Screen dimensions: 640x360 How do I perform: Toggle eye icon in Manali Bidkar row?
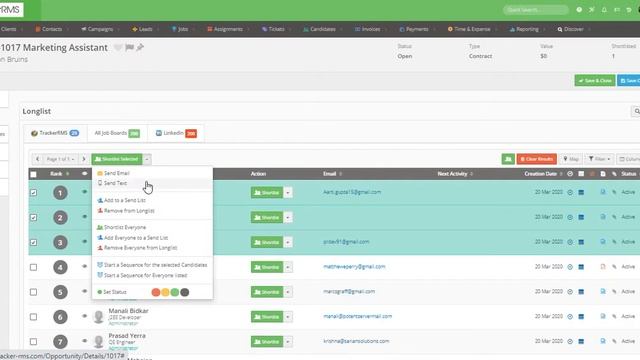[84, 316]
